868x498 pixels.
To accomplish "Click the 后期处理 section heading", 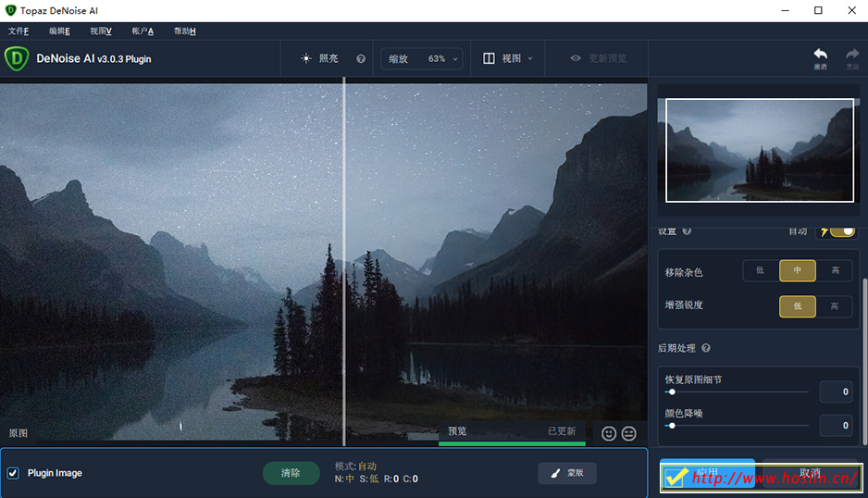I will pyautogui.click(x=676, y=348).
